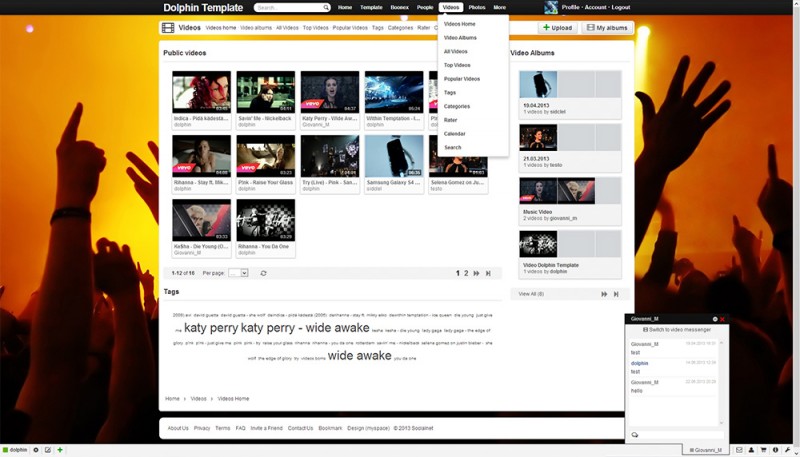The width and height of the screenshot is (800, 457).
Task: Click the katy perry - wide awake tag
Action: (x=305, y=327)
